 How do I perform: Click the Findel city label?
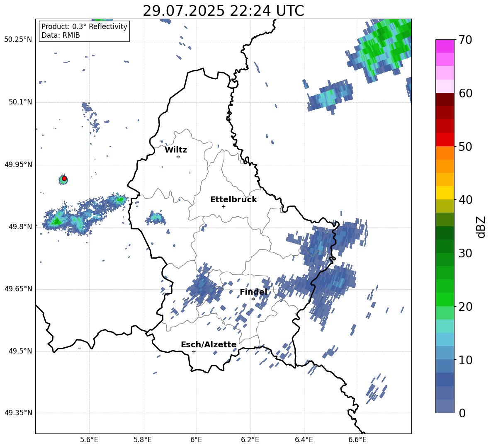click(x=253, y=292)
